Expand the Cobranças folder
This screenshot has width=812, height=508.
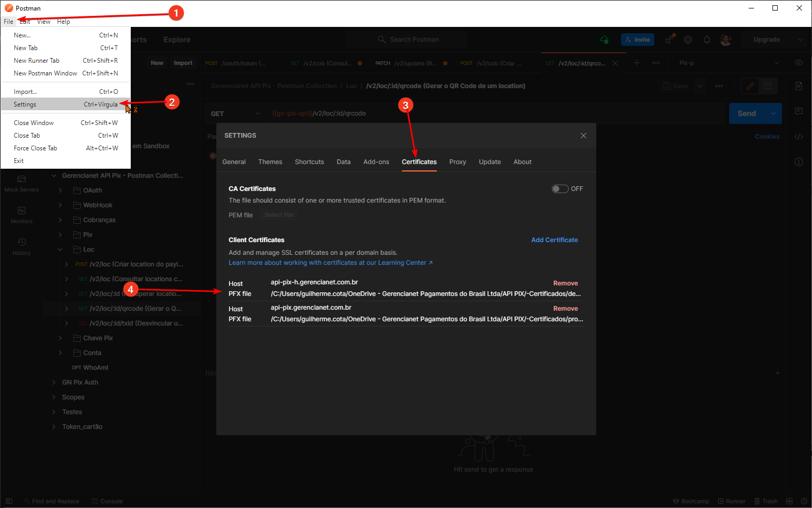coord(60,220)
